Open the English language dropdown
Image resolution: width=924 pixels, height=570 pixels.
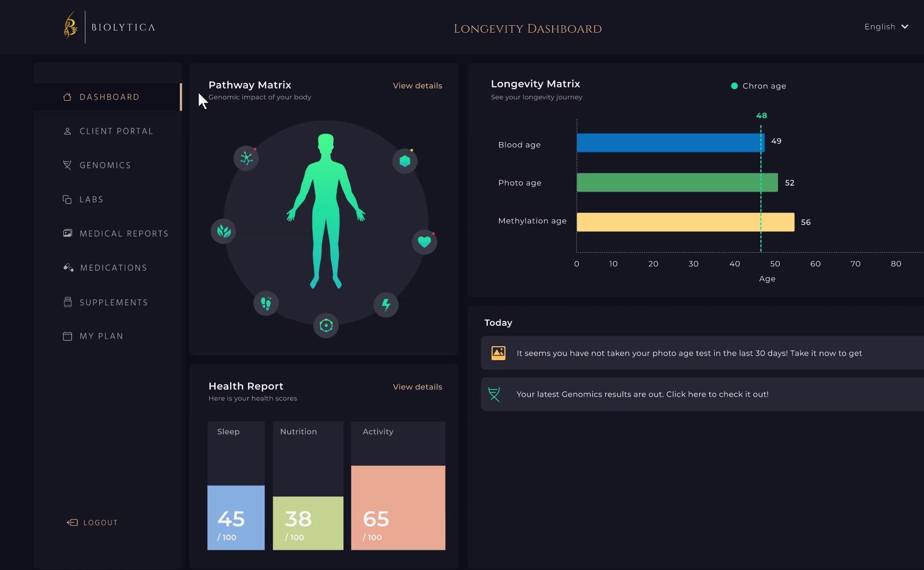click(886, 27)
